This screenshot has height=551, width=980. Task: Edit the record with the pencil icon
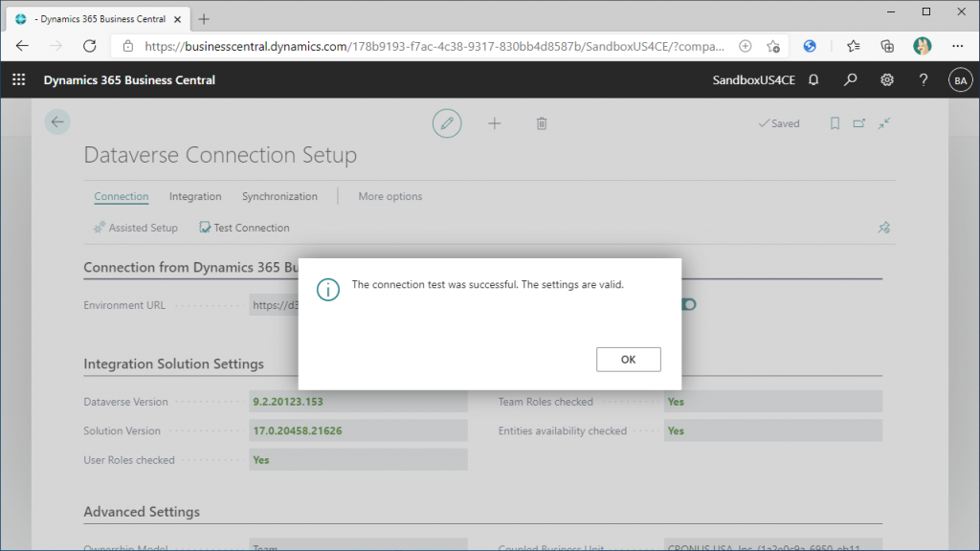[447, 123]
